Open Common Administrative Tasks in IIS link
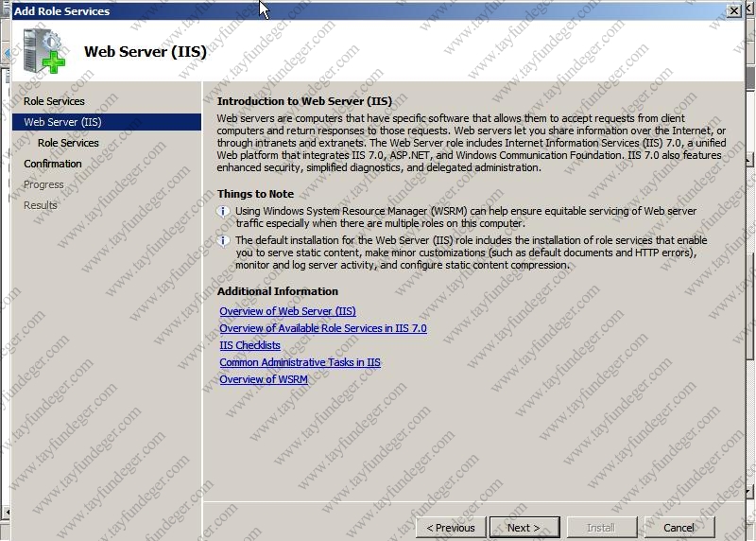 [300, 362]
